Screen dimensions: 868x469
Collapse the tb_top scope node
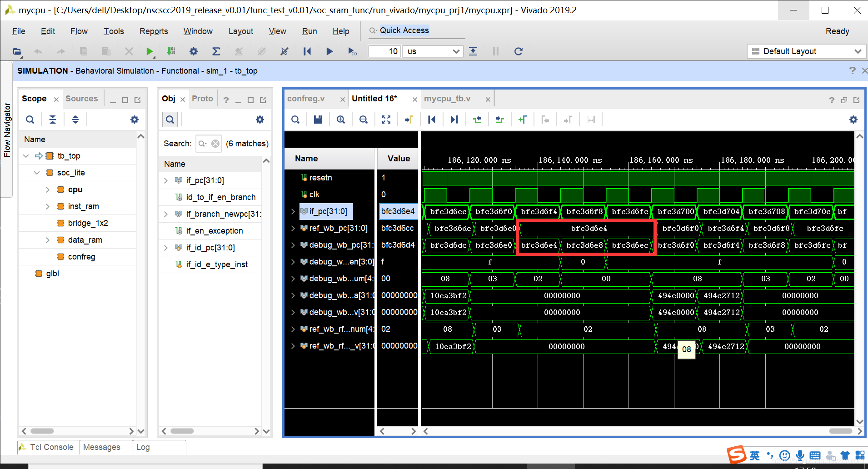tap(26, 156)
